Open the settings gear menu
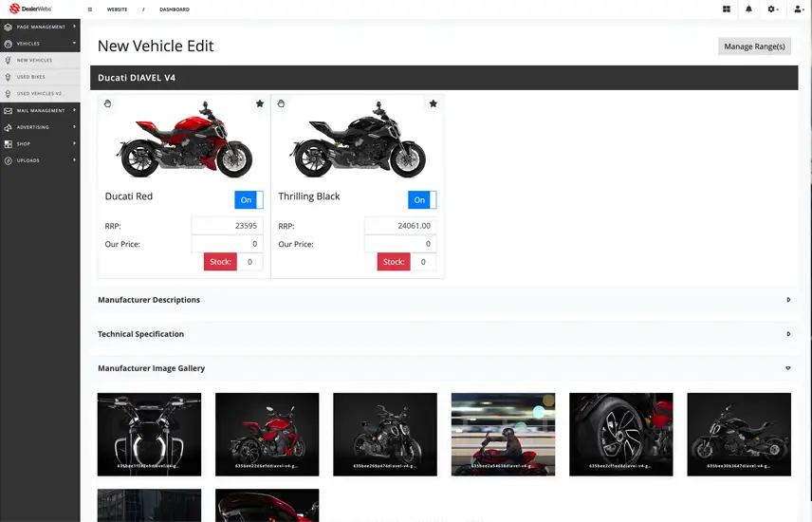This screenshot has height=522, width=812. coord(773,9)
